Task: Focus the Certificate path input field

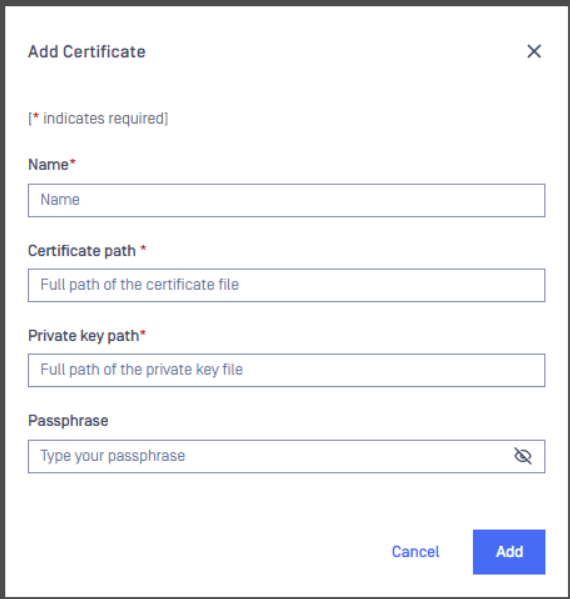Action: (x=287, y=285)
